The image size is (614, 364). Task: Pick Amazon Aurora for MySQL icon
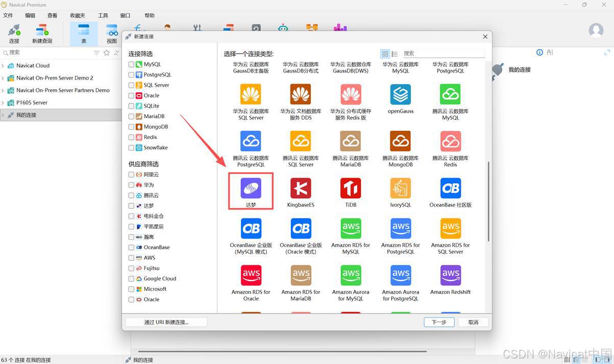(351, 276)
